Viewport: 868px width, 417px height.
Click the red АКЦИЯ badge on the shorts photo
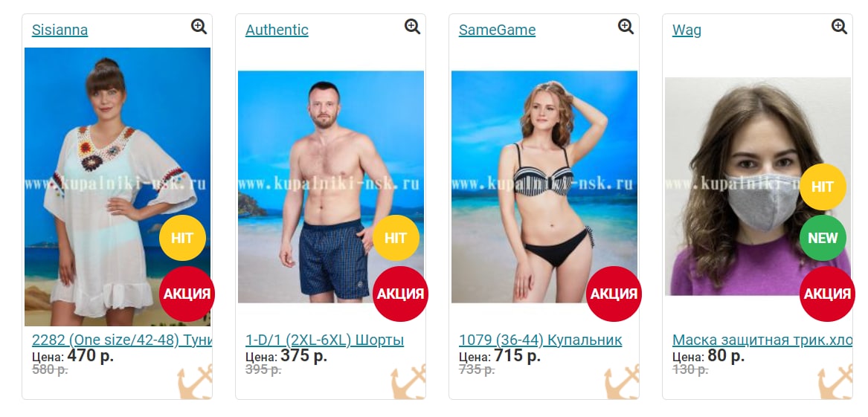(400, 294)
